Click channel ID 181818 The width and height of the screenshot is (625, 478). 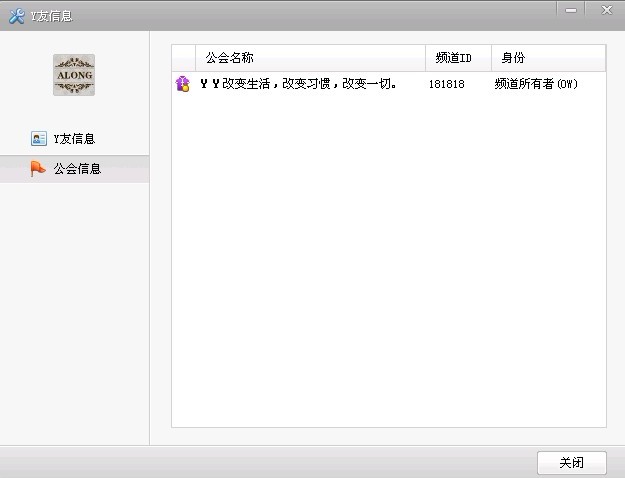point(446,84)
